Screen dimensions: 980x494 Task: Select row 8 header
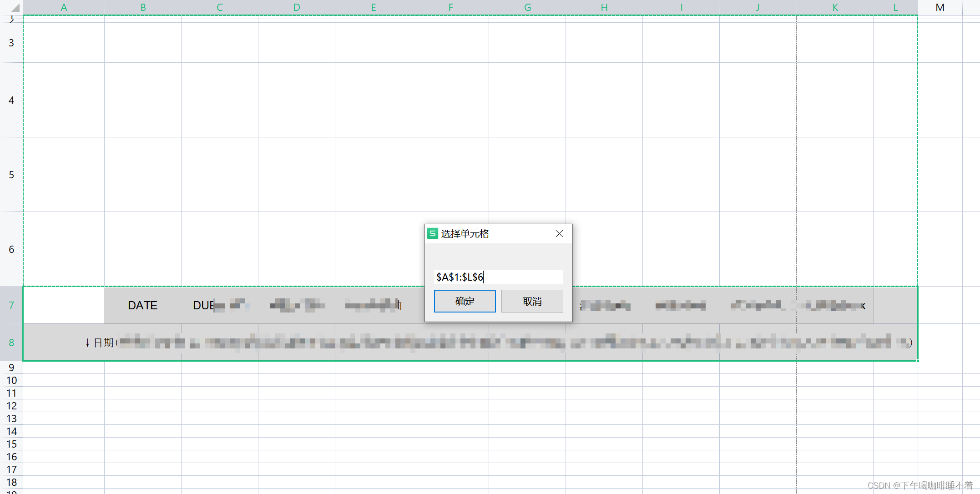pos(11,343)
